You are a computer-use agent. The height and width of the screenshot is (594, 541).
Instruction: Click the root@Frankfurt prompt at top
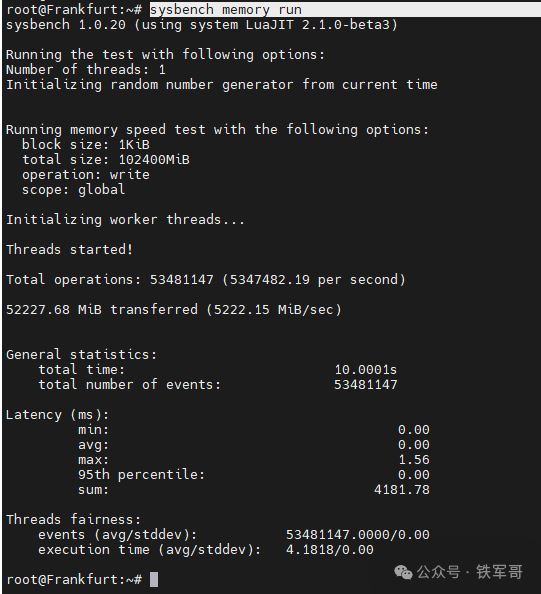(x=74, y=9)
